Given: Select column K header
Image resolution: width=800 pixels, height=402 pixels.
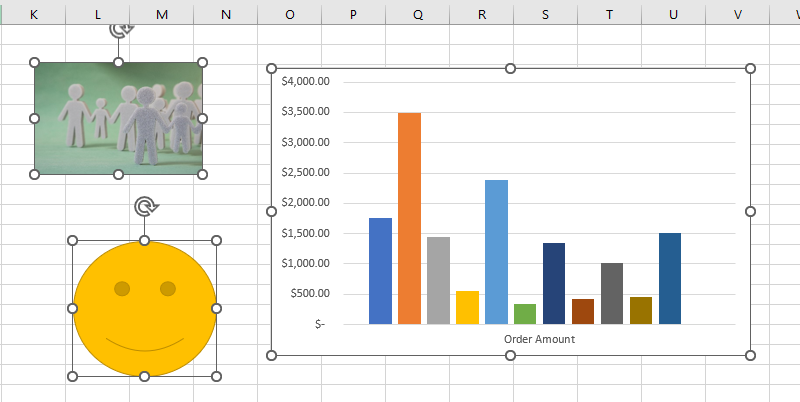Looking at the screenshot, I should tap(33, 14).
